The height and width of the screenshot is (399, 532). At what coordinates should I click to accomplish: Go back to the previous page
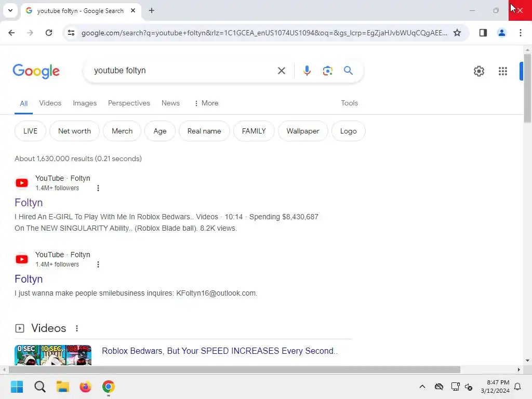pos(11,33)
